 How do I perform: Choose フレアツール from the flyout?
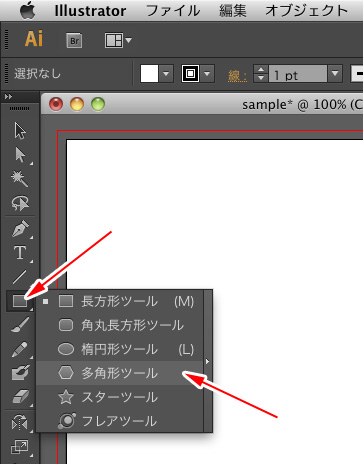120,421
